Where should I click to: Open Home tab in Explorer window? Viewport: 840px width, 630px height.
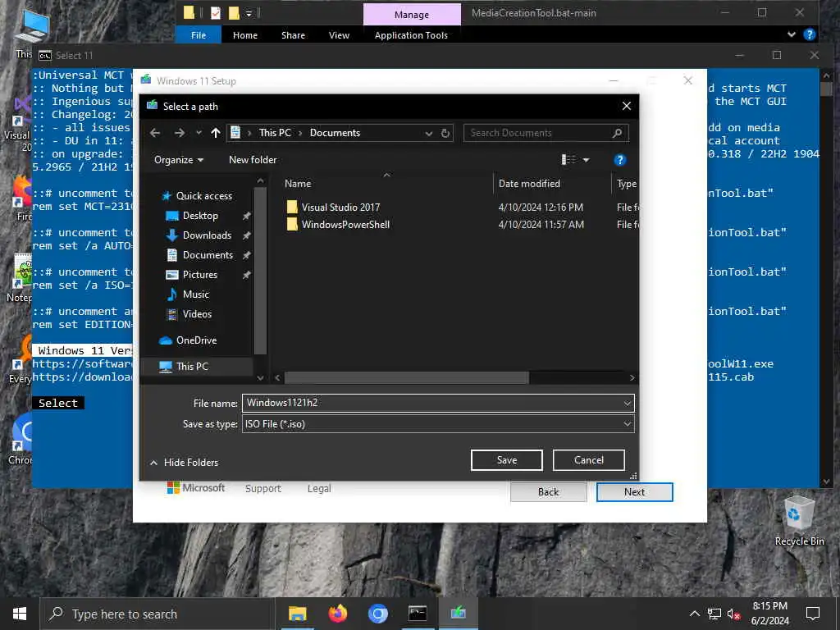coord(244,35)
